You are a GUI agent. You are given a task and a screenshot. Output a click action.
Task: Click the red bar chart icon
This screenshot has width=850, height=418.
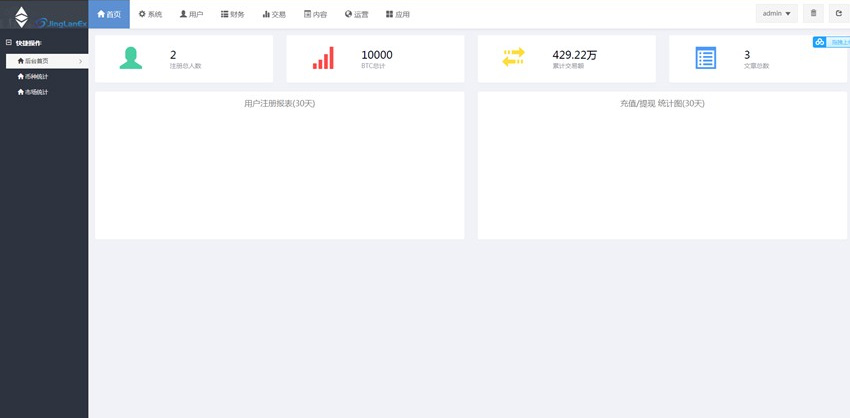[323, 58]
